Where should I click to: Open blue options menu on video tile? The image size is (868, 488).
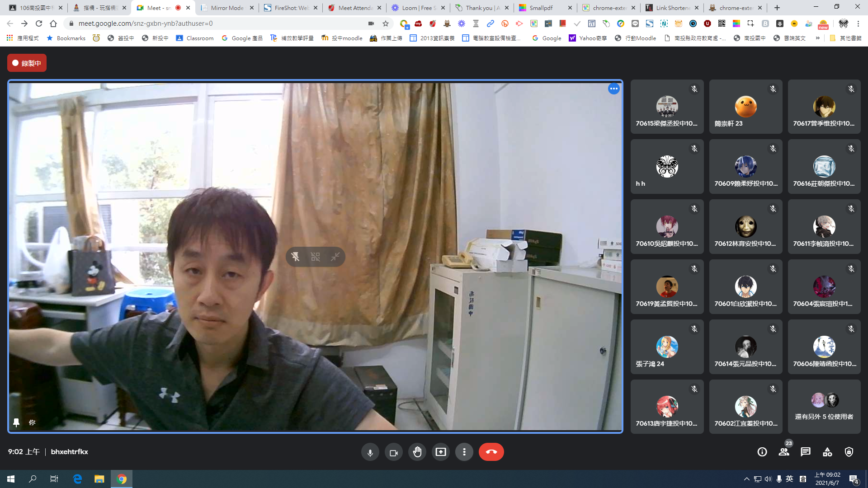tap(613, 89)
